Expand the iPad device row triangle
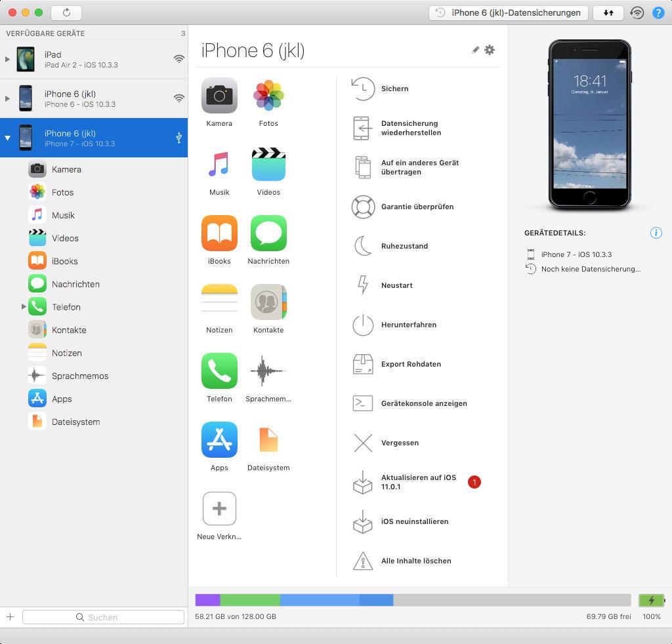This screenshot has width=672, height=644. 7,59
